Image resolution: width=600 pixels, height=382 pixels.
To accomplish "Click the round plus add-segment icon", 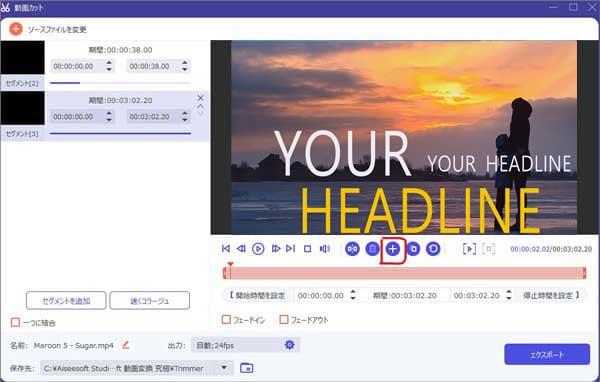I will click(x=392, y=249).
